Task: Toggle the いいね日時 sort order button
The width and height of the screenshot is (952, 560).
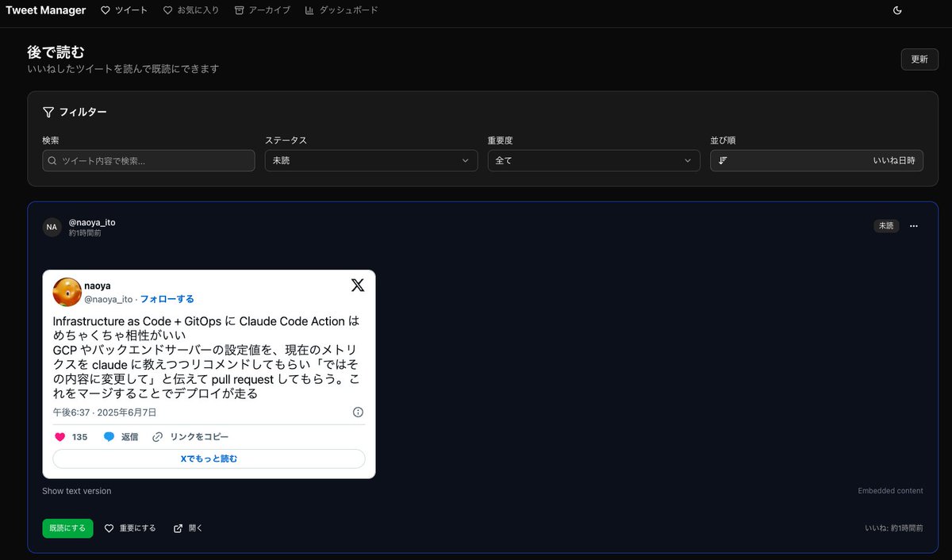Action: 816,160
